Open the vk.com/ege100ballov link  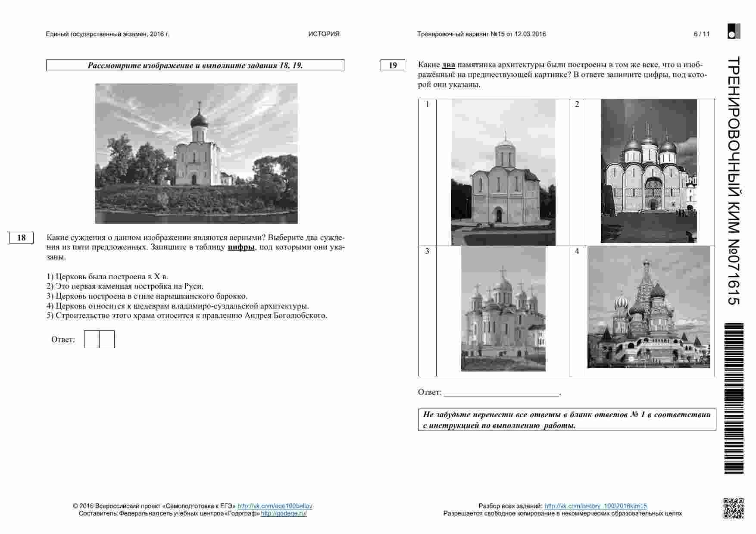[x=275, y=506]
